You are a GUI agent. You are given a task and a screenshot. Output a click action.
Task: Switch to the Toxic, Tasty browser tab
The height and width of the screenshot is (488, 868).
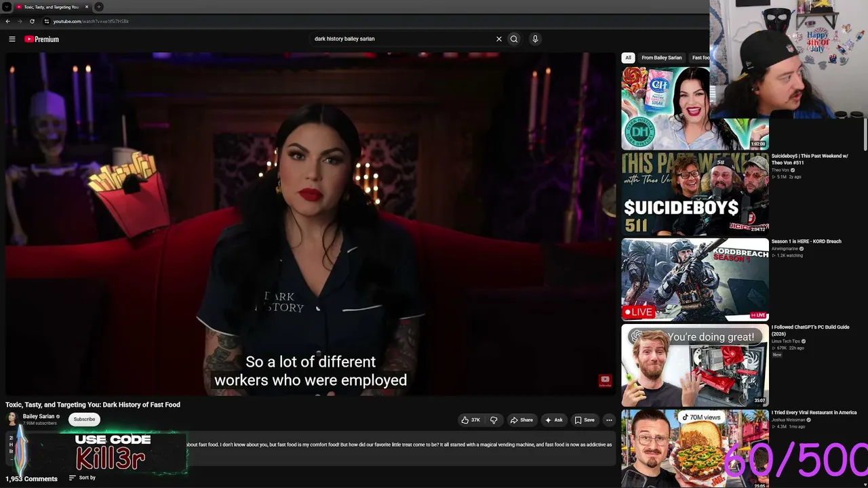52,7
